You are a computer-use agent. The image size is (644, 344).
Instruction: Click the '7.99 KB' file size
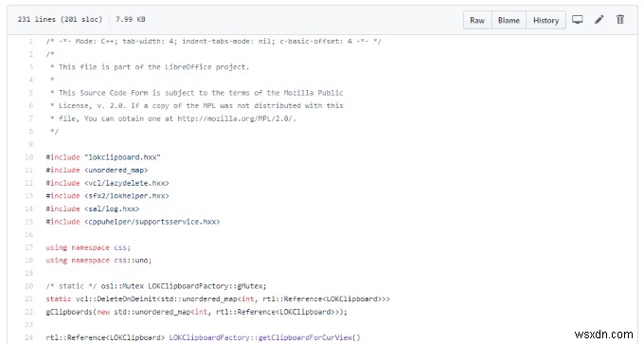(130, 19)
